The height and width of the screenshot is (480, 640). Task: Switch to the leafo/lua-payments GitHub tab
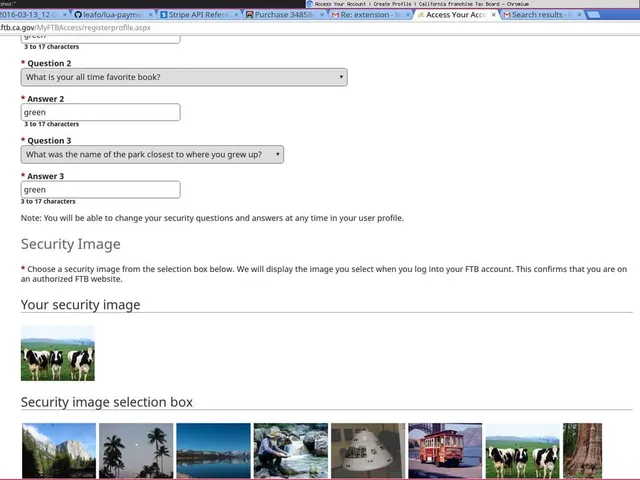(113, 15)
